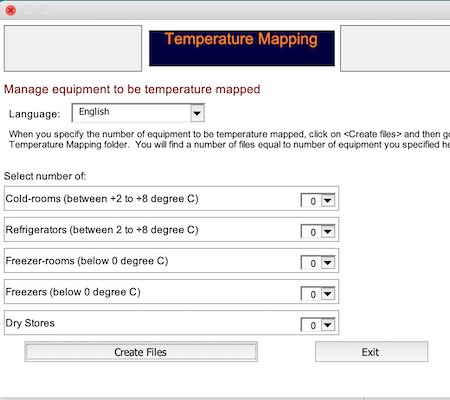The image size is (450, 400).
Task: Click the Dry Stores row label
Action: pyautogui.click(x=30, y=323)
